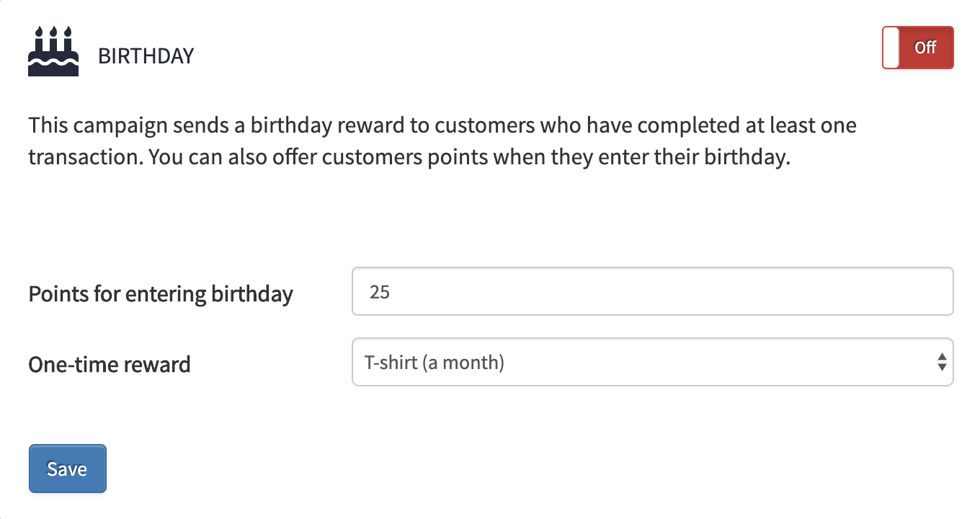Click the campaign description paragraph
980x519 pixels.
pos(442,141)
